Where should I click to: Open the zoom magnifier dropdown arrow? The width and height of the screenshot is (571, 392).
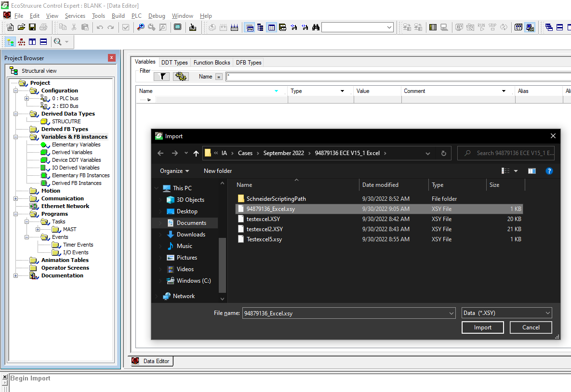point(66,42)
